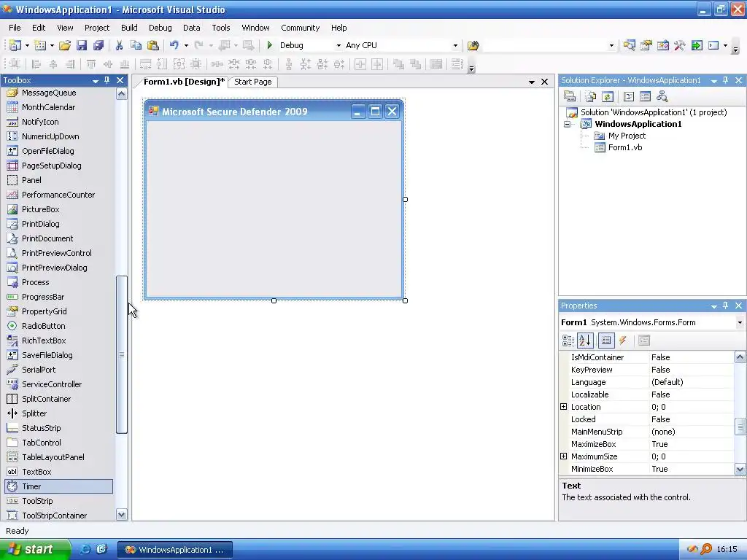The height and width of the screenshot is (560, 747).
Task: Switch Properties to Categorized view
Action: click(x=568, y=341)
